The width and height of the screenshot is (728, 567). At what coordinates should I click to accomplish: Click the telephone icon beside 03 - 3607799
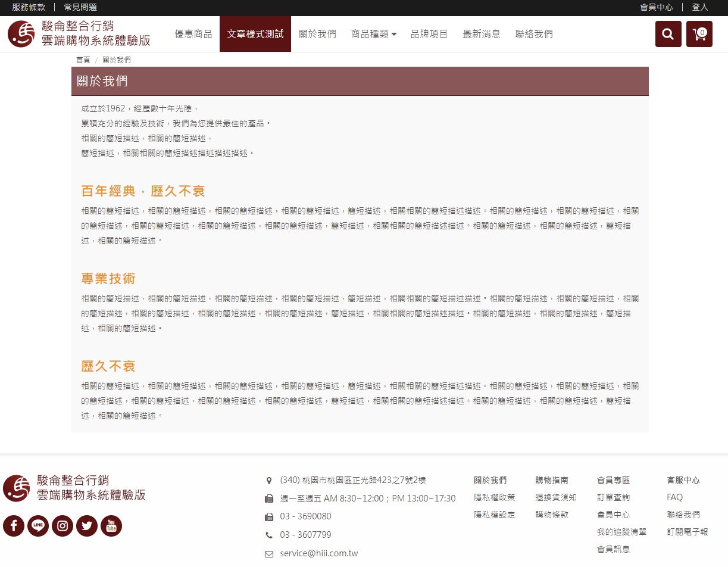click(x=269, y=535)
